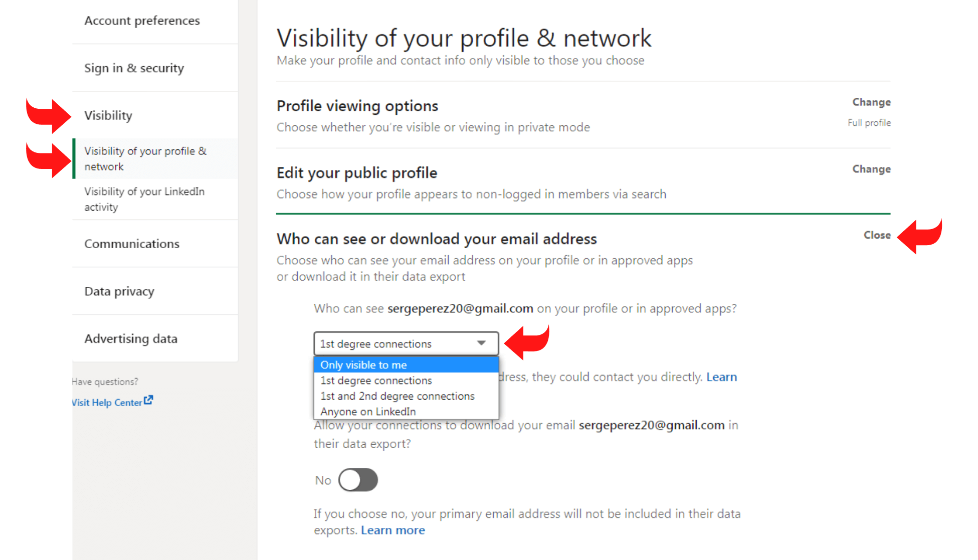The height and width of the screenshot is (560, 978).
Task: Switch to the Communications section
Action: tap(132, 244)
